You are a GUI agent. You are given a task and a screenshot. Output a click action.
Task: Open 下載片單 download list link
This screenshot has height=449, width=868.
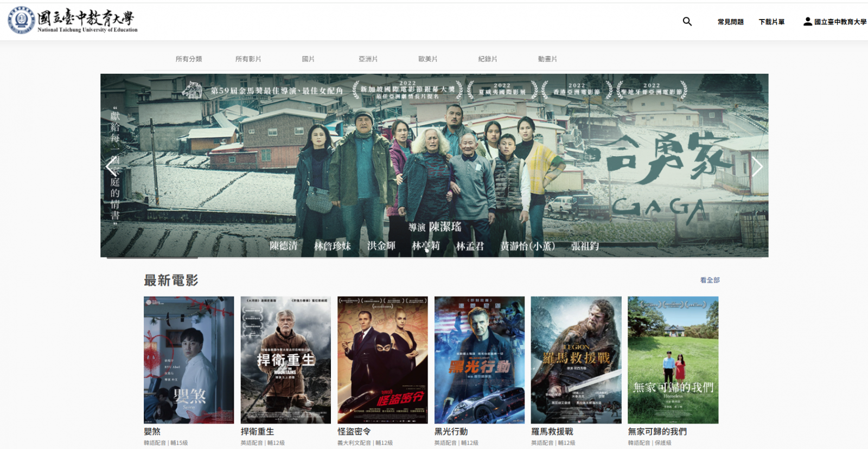(771, 22)
